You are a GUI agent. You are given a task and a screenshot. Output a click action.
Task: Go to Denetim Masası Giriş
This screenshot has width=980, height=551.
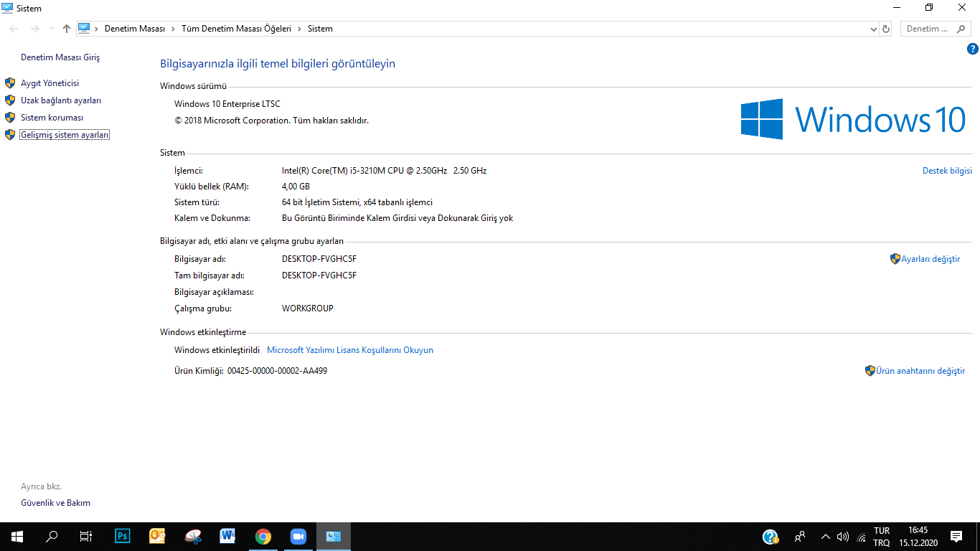(60, 57)
